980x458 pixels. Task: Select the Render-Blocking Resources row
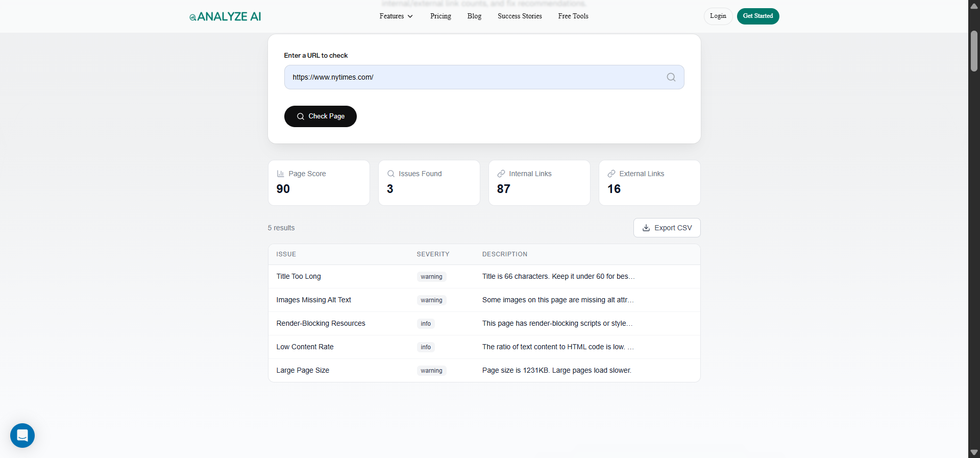[x=484, y=324]
